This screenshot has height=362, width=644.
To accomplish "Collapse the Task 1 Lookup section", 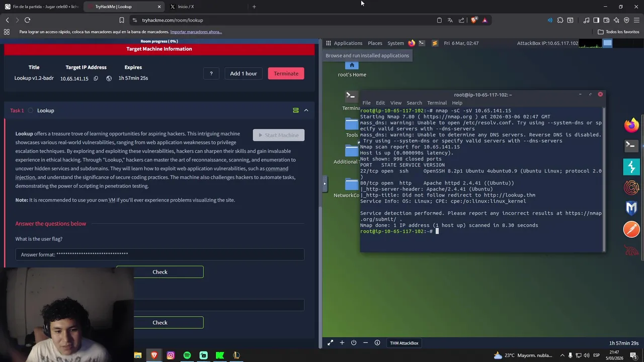I will [306, 111].
